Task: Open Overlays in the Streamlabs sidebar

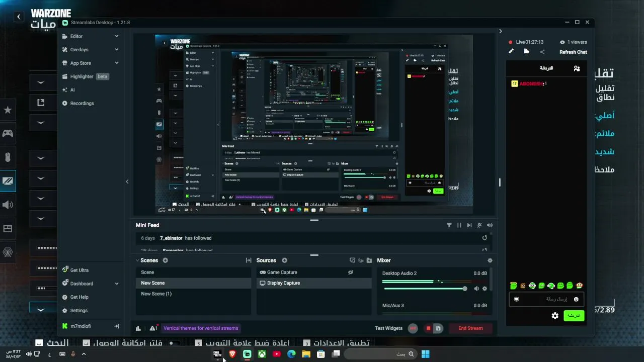Action: point(79,50)
